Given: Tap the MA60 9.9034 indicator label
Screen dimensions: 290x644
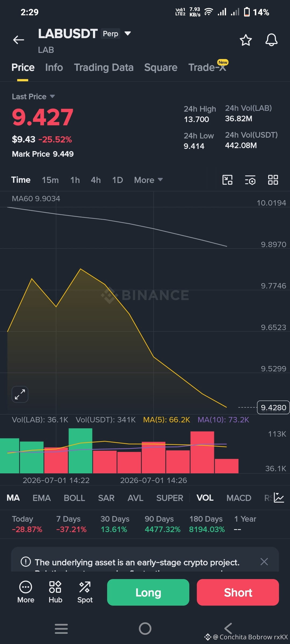Looking at the screenshot, I should tap(36, 199).
